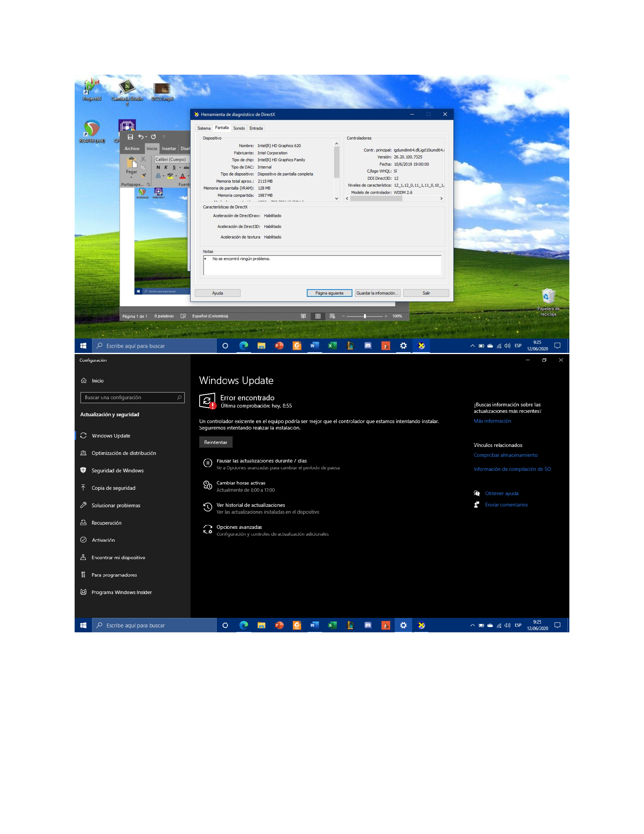Click the Edge icon on the taskbar below Settings window
The height and width of the screenshot is (834, 644).
point(244,625)
